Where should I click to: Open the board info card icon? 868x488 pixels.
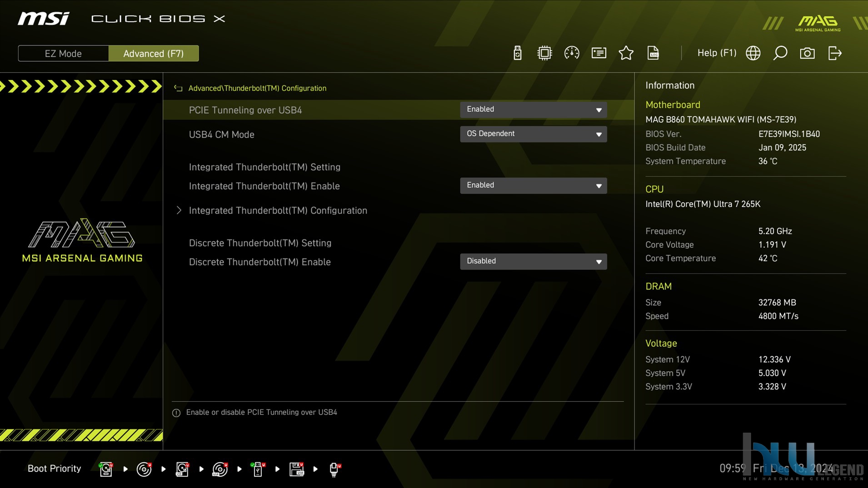599,53
